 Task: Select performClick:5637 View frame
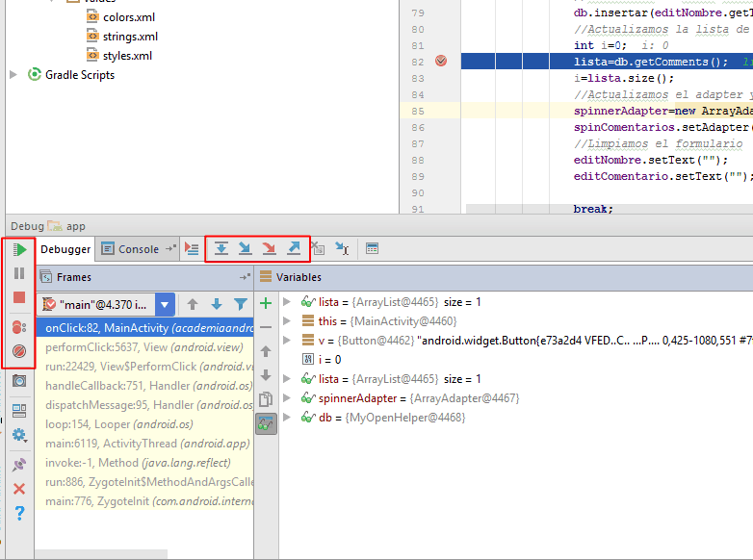tap(145, 347)
